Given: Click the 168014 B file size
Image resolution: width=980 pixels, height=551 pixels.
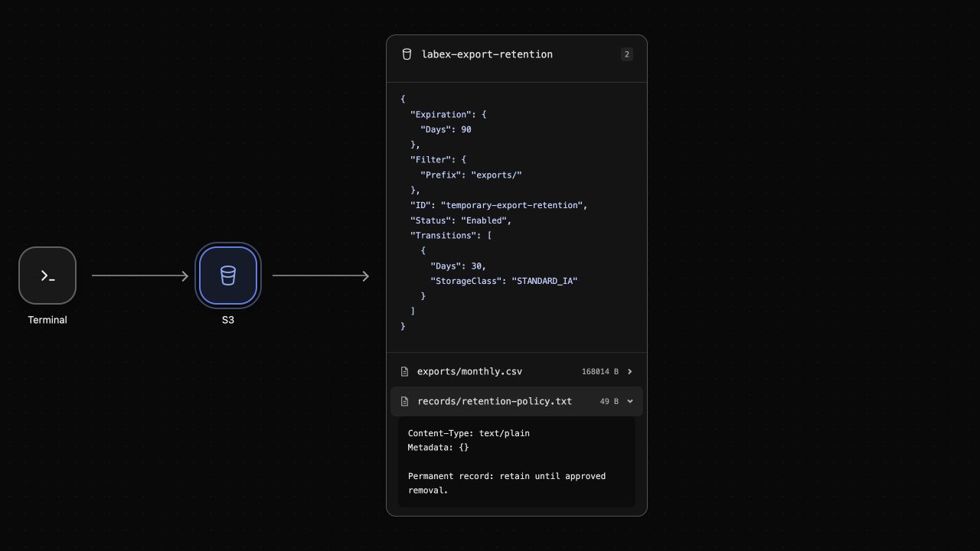Looking at the screenshot, I should 600,372.
